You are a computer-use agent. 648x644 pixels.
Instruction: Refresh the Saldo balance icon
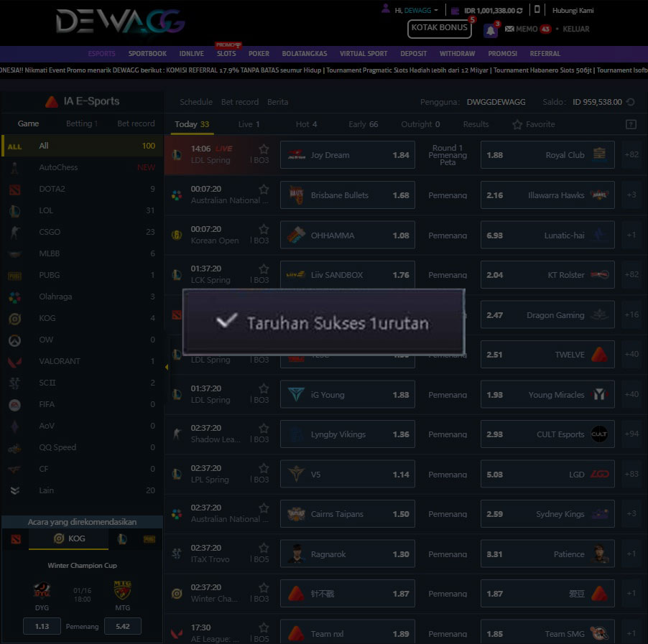point(631,102)
